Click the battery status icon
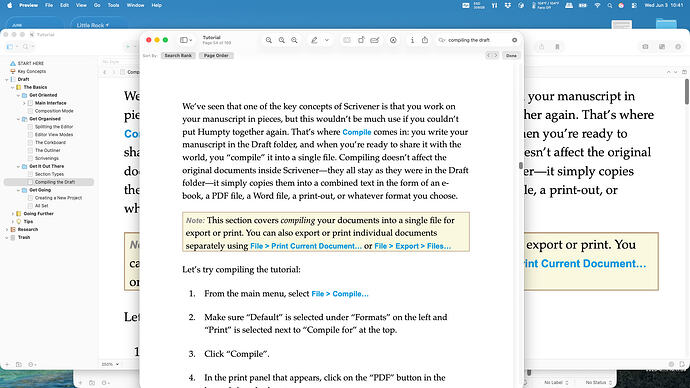 pyautogui.click(x=583, y=5)
